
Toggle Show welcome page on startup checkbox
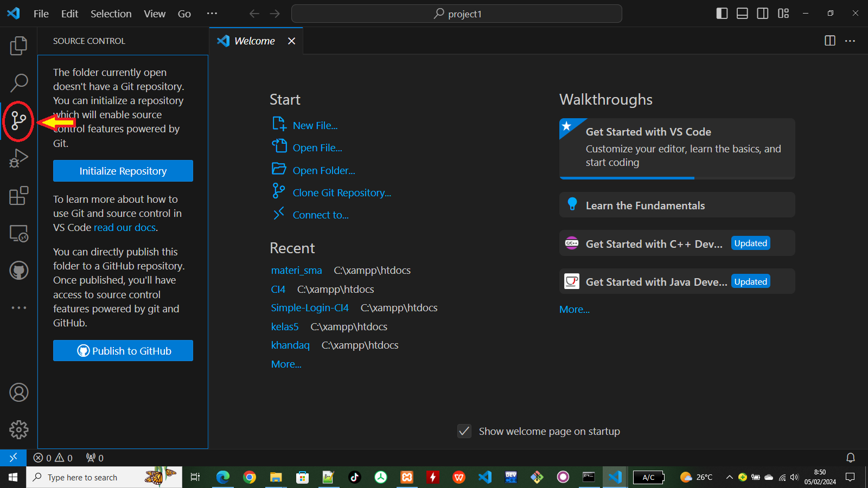(464, 431)
